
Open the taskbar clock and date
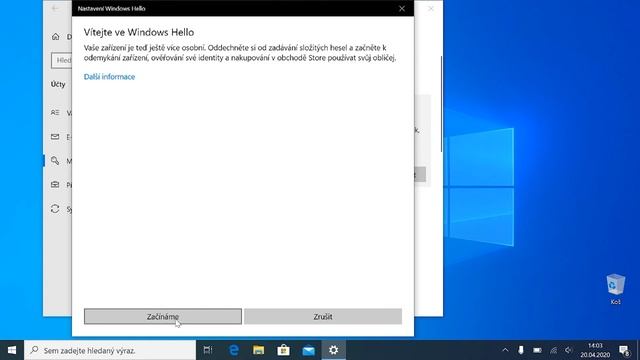point(595,350)
